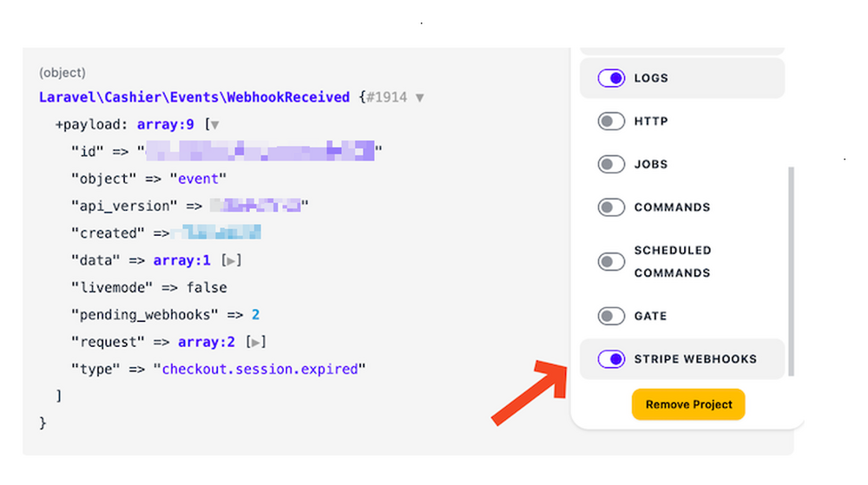Disable the Logs toggle switch
This screenshot has width=868, height=485.
(611, 78)
